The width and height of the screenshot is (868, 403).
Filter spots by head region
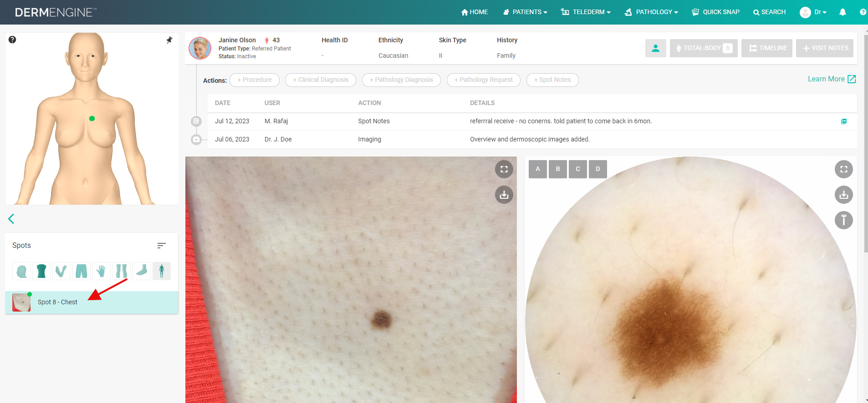click(x=21, y=271)
